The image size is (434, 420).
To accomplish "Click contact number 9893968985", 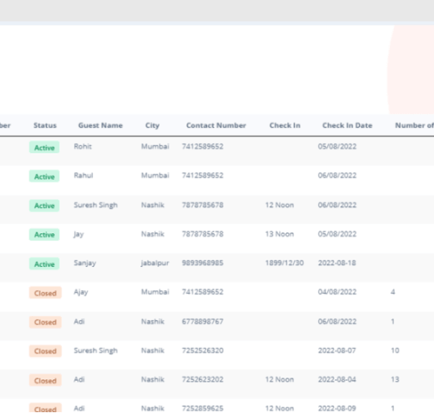I will click(x=202, y=263).
